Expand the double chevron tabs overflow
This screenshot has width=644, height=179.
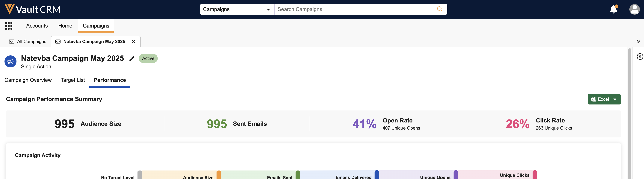638,42
